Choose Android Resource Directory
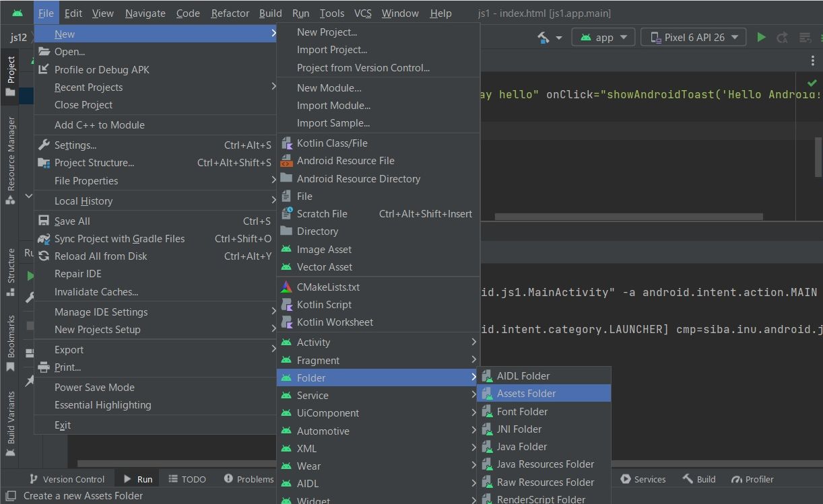This screenshot has width=823, height=504. pos(378,178)
